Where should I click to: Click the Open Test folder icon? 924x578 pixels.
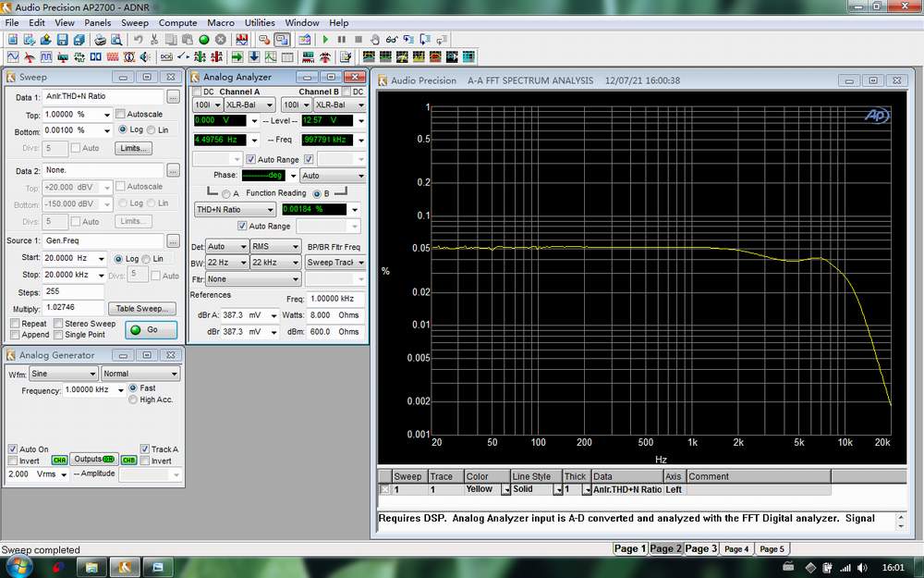pos(46,40)
